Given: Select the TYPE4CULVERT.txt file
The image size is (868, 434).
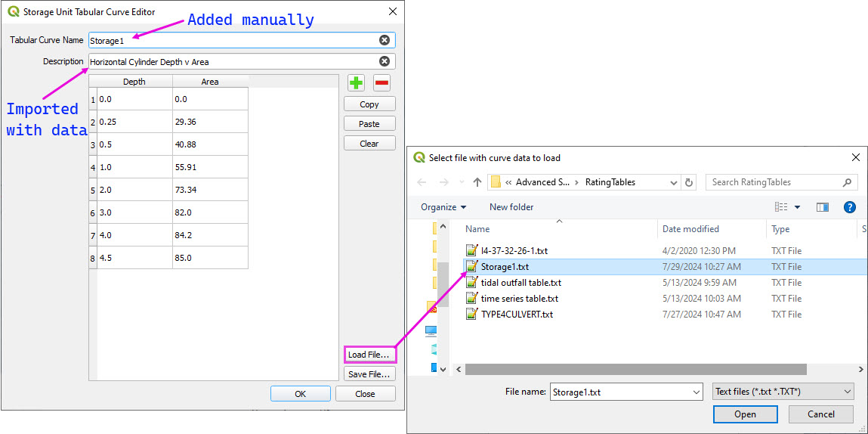Looking at the screenshot, I should click(x=517, y=315).
